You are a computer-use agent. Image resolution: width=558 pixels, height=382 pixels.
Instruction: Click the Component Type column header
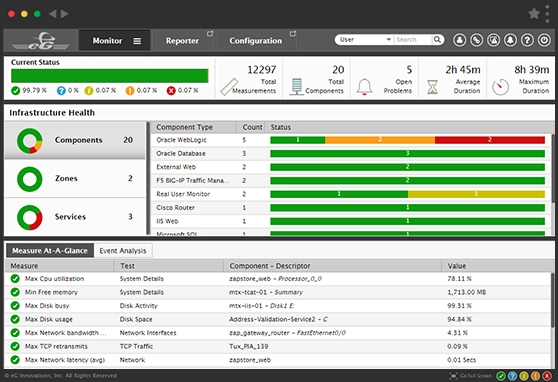[184, 127]
